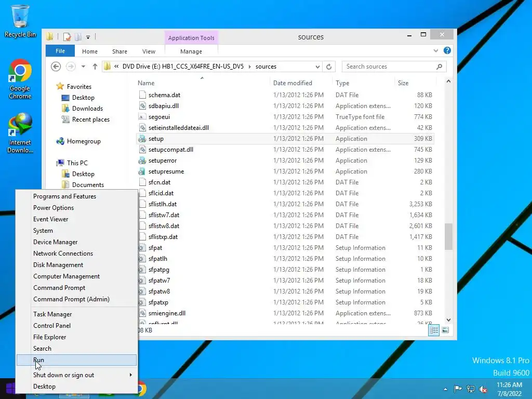Expand the address bar previous locations dropdown
Viewport: 532px width, 399px height.
click(317, 66)
